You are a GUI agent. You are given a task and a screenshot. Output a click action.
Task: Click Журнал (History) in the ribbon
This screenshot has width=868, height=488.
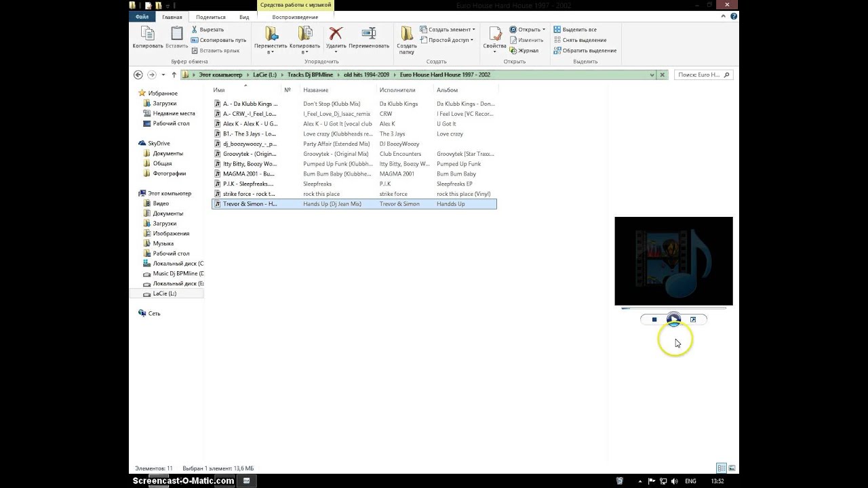tap(524, 50)
